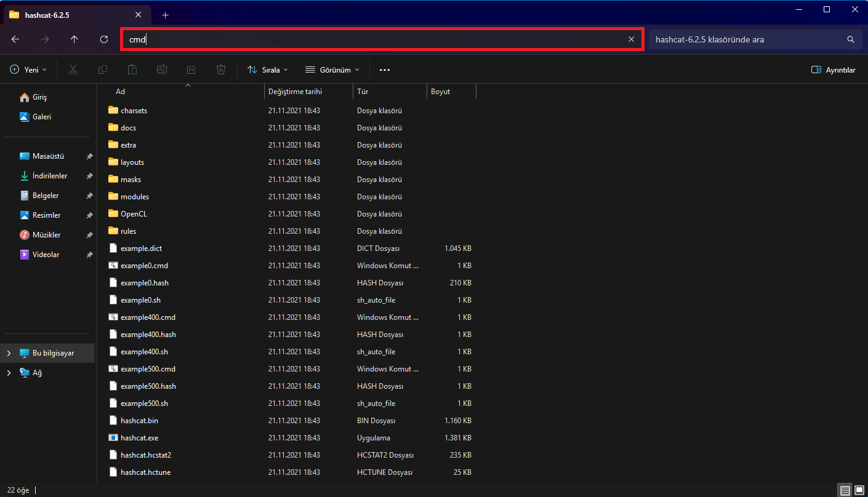
Task: Click the Delete trash icon
Action: coord(221,70)
